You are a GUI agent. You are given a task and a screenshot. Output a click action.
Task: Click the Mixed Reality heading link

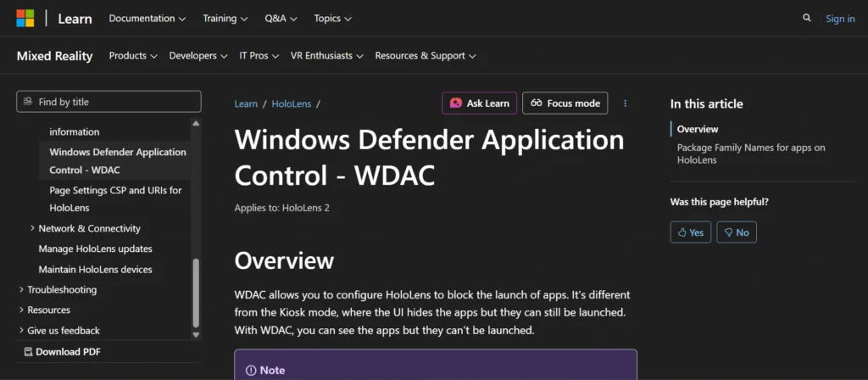[55, 56]
